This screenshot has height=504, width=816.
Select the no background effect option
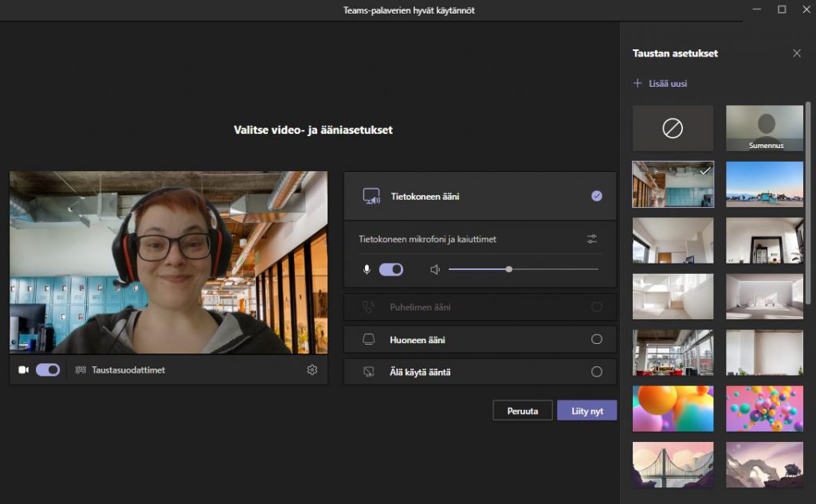[673, 128]
